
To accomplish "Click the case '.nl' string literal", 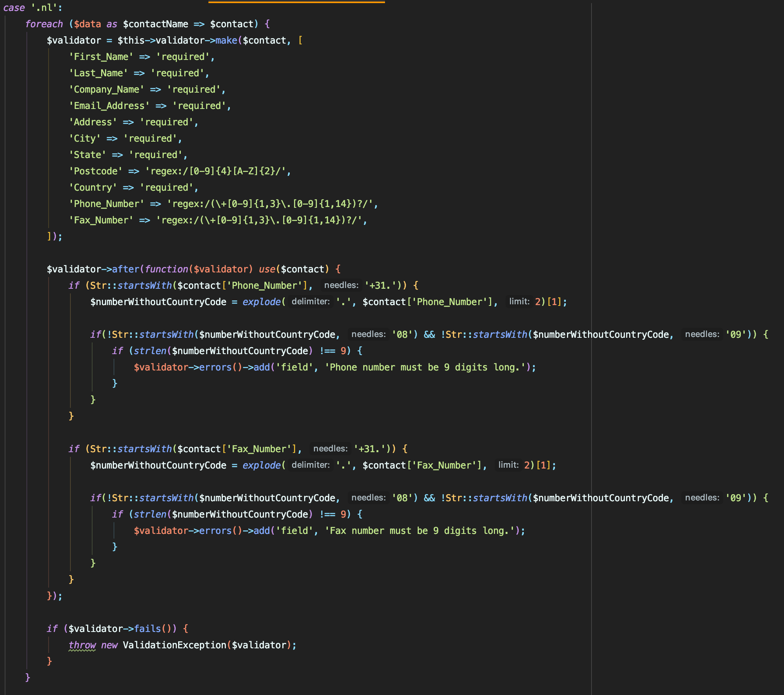I will (x=46, y=8).
